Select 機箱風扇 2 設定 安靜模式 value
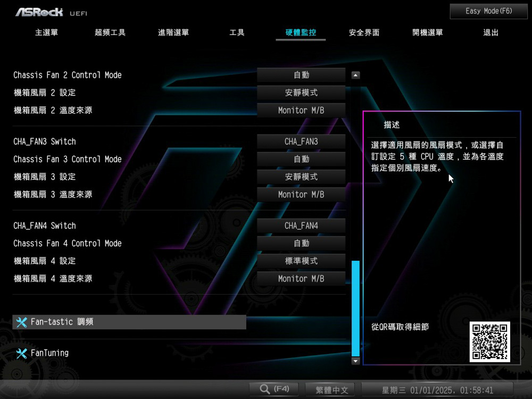532x399 pixels. point(301,93)
